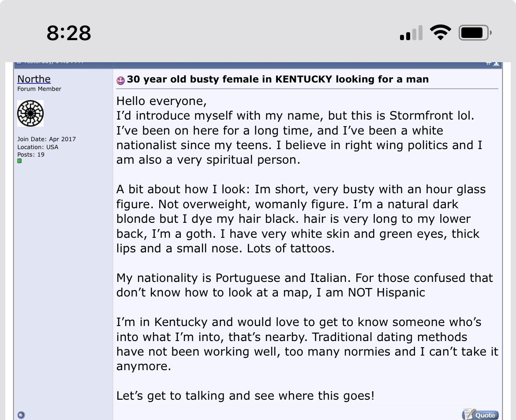Screen dimensions: 516x420
Task: Click the small post icon beside the date
Action: pyautogui.click(x=18, y=63)
